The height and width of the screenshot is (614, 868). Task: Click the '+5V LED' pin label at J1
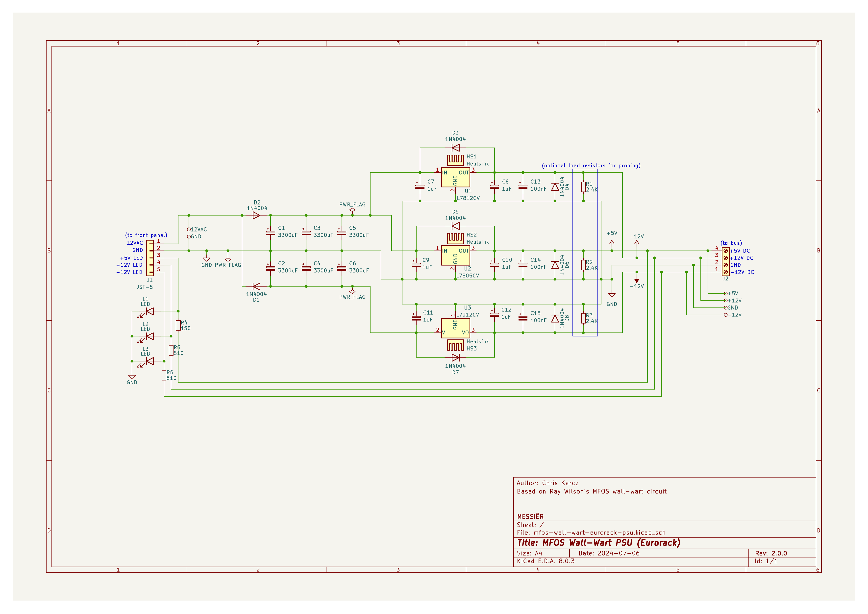point(131,258)
